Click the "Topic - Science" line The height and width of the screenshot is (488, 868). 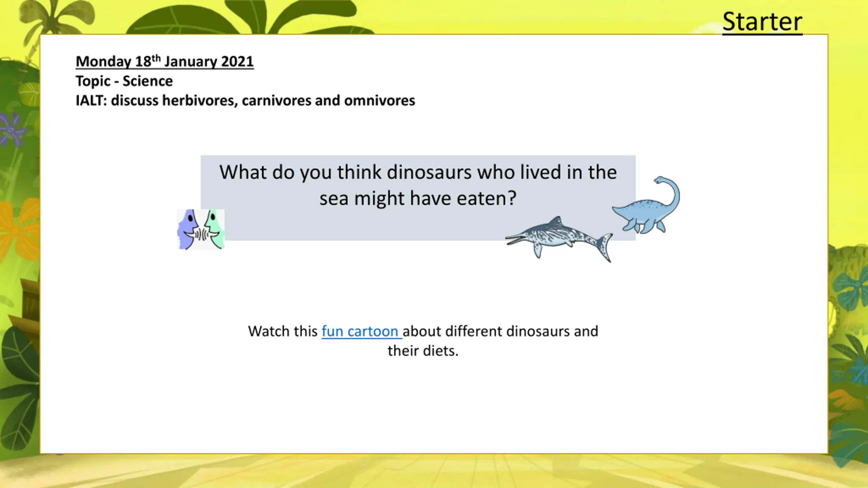tap(124, 81)
